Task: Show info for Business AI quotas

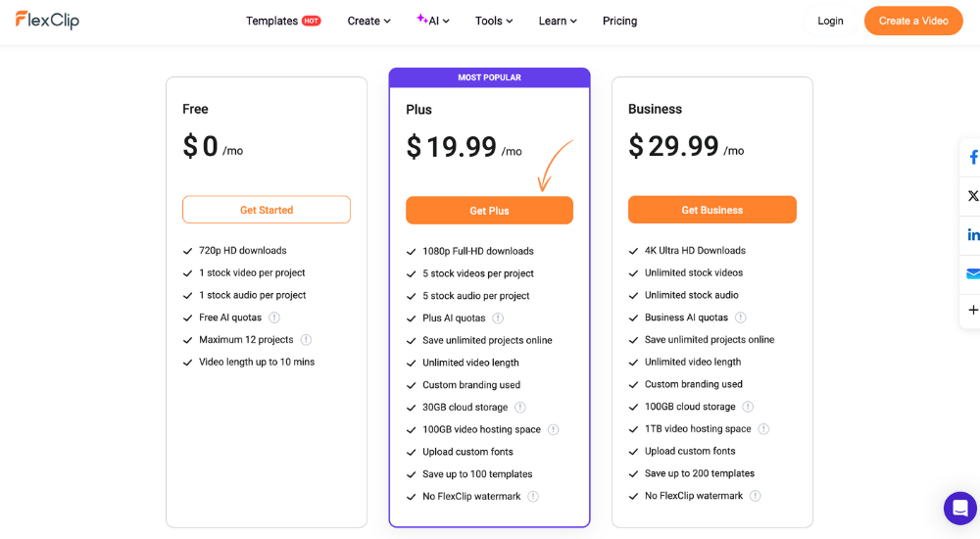Action: [740, 318]
